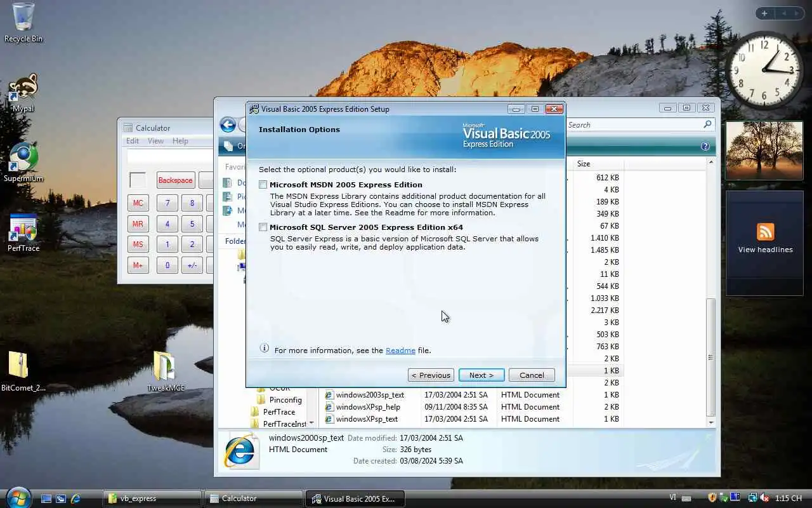Click Switch between windows in Quick Launch
This screenshot has width=812, height=508.
tap(61, 499)
